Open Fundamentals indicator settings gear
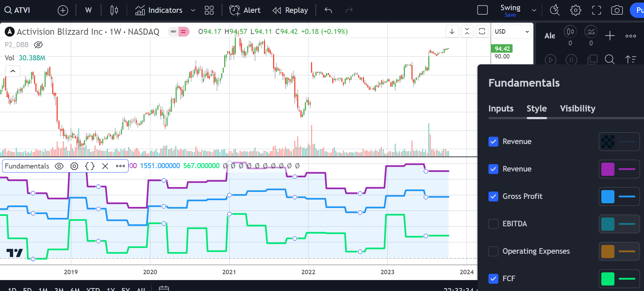Viewport: 644px width, 291px height. coord(74,166)
